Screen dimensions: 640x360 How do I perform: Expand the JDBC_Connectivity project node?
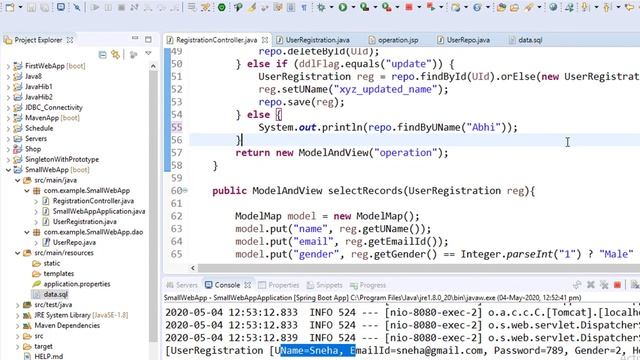click(8, 108)
